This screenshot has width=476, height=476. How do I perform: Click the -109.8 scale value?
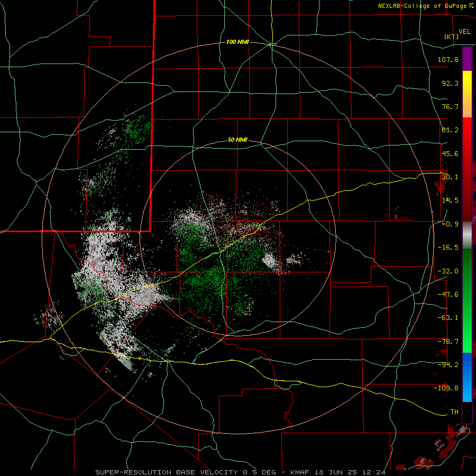446,388
